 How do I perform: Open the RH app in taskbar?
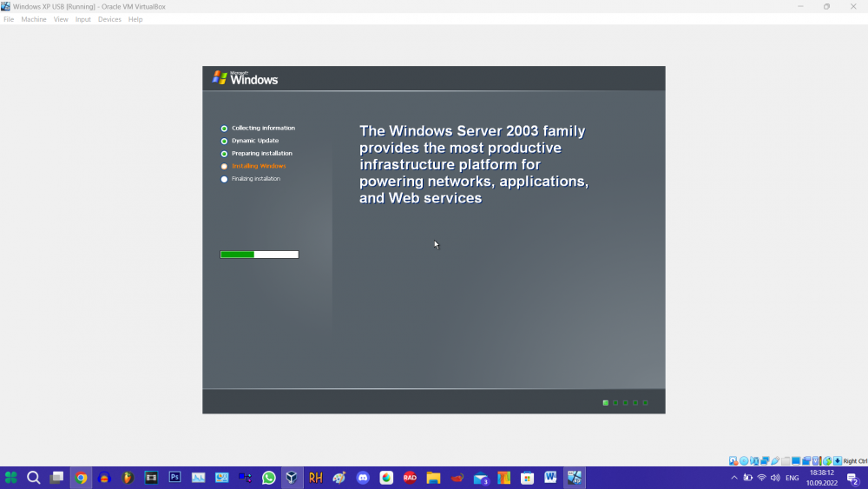coord(316,478)
